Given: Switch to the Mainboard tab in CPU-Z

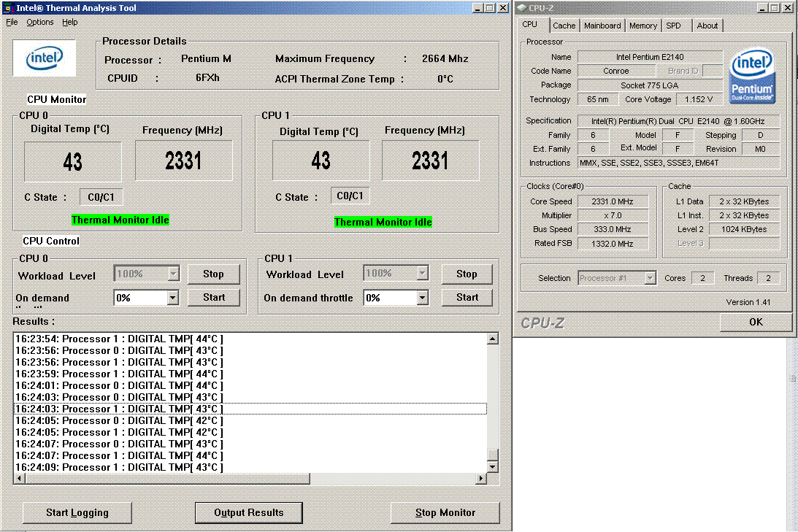Looking at the screenshot, I should 602,26.
